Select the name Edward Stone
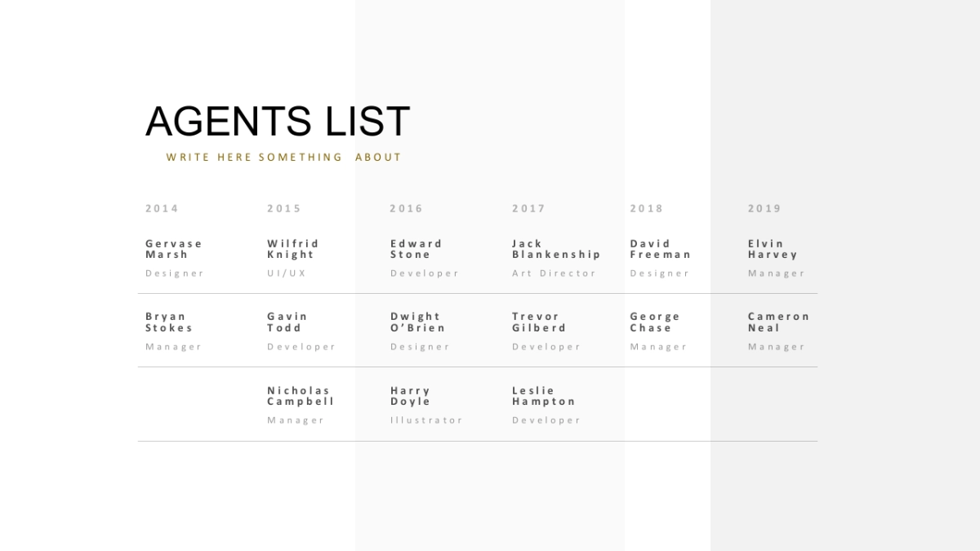980x551 pixels. (x=416, y=249)
